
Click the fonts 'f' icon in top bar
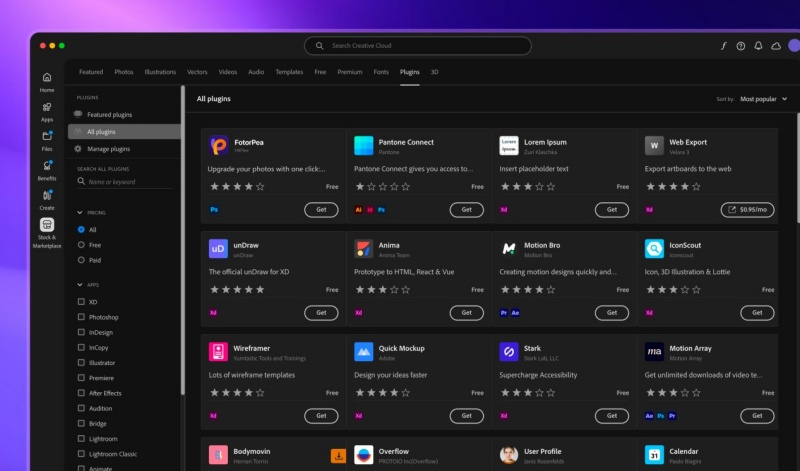tap(723, 46)
